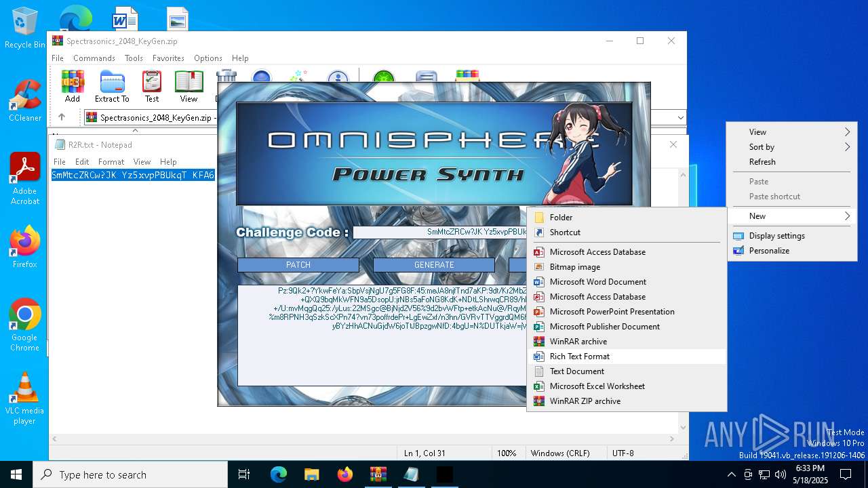
Task: Click the keygen PATCH button
Action: pos(298,265)
